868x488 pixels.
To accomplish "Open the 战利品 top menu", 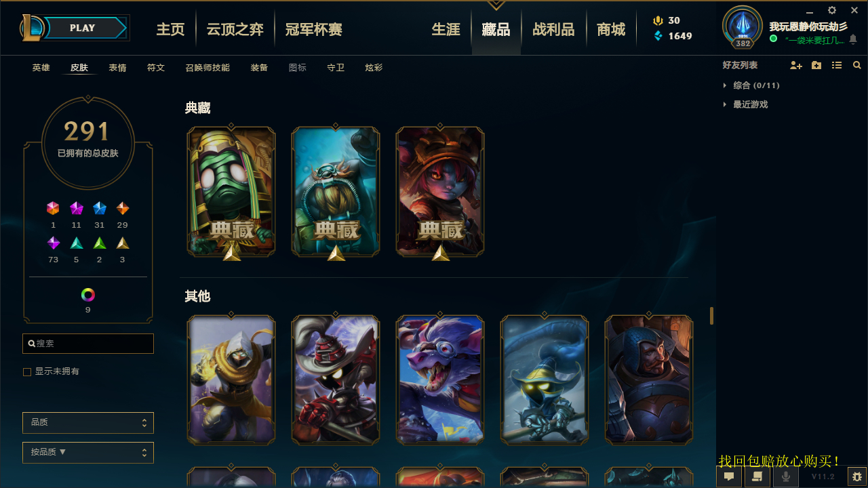I will [x=553, y=29].
